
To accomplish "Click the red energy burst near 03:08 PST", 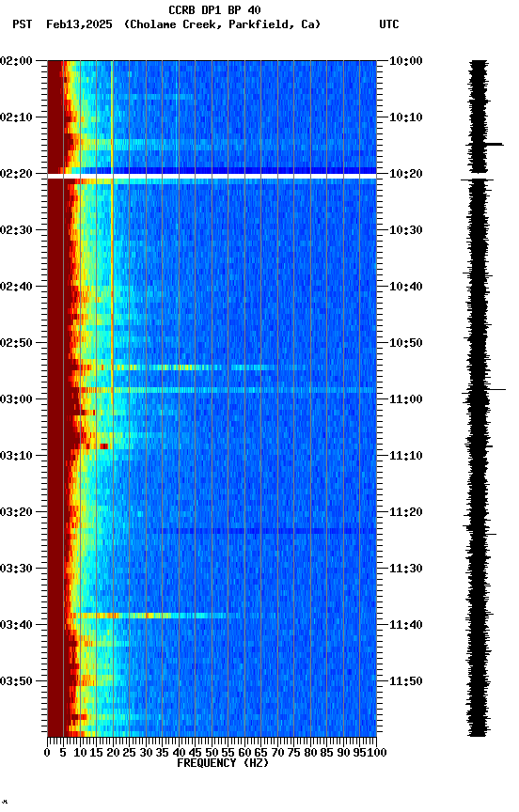I will 103,445.
